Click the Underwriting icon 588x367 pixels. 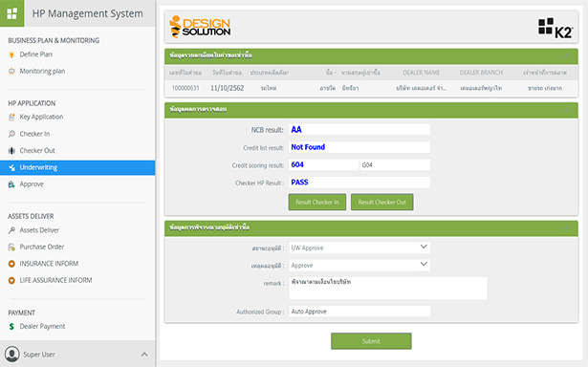click(x=11, y=167)
